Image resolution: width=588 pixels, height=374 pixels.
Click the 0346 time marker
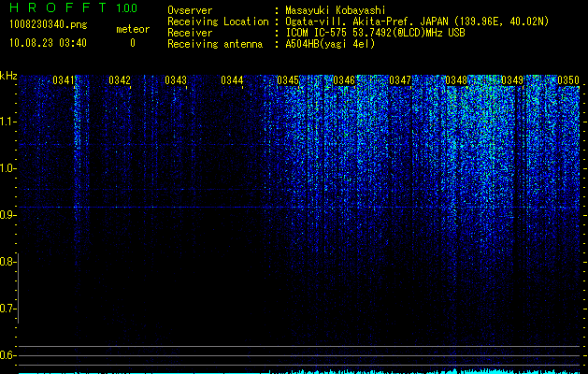344,80
